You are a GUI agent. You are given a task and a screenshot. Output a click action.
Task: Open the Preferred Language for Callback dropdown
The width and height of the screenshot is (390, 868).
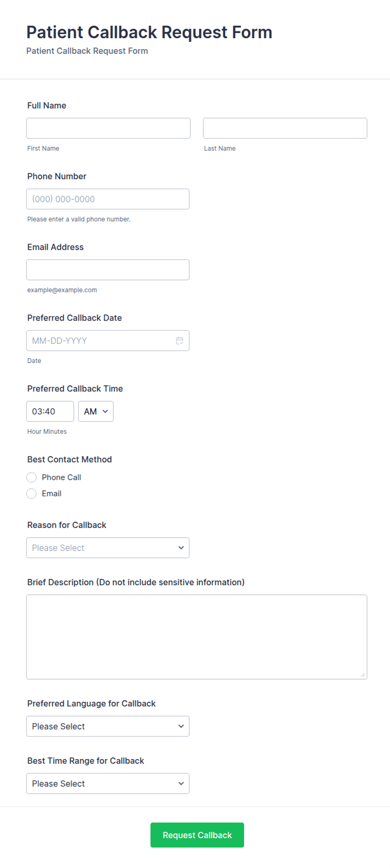[x=108, y=726]
